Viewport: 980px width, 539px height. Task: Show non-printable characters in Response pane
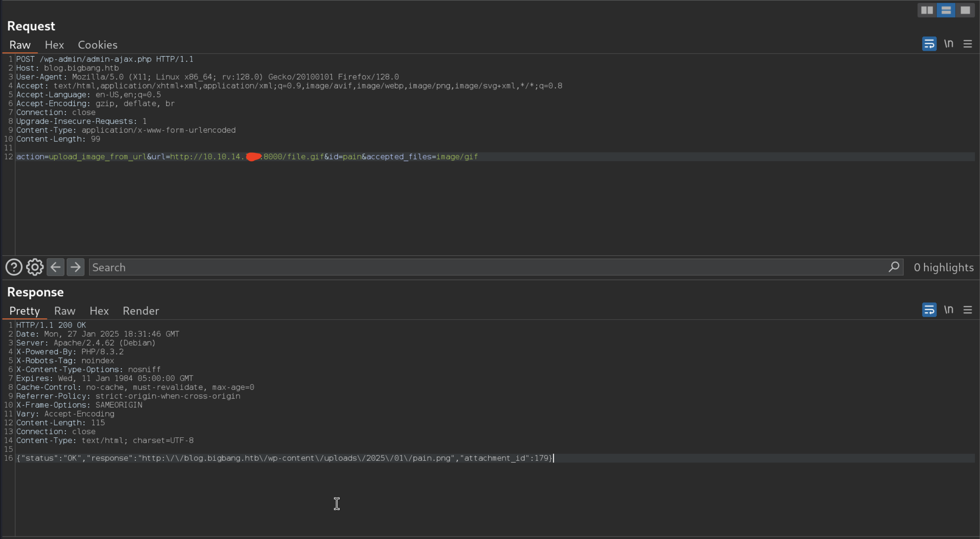point(948,310)
